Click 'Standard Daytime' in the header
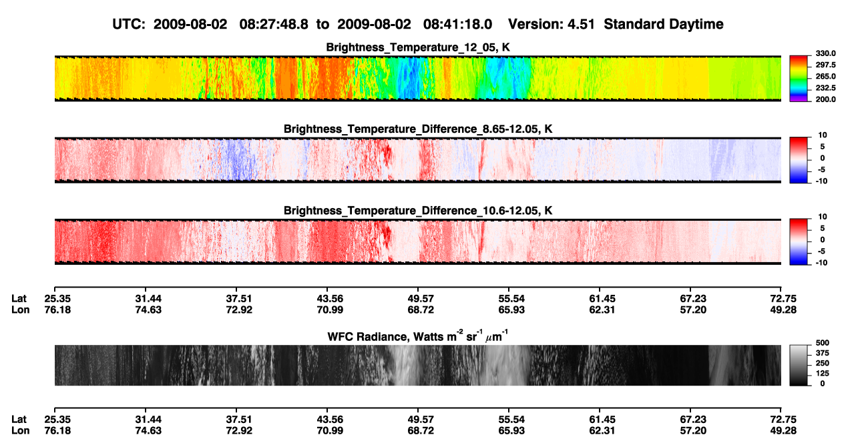Image resolution: width=868 pixels, height=445 pixels. (663, 25)
